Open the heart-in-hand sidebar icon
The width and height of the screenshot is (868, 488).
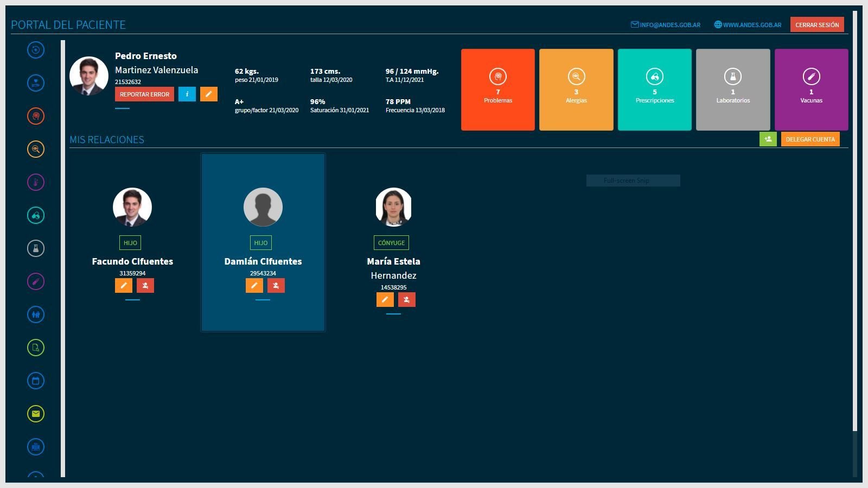coord(36,83)
